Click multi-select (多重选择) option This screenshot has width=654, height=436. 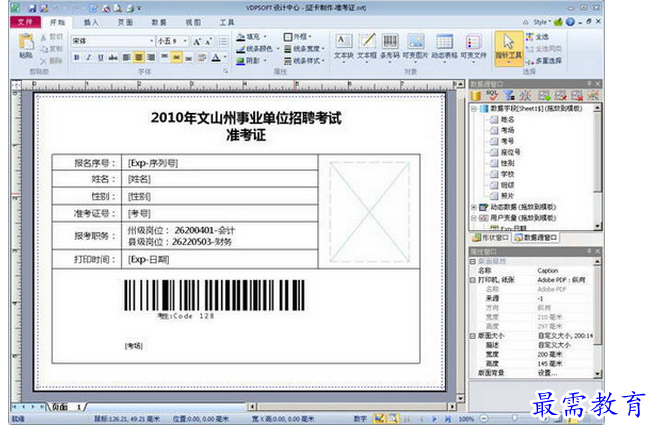click(543, 61)
